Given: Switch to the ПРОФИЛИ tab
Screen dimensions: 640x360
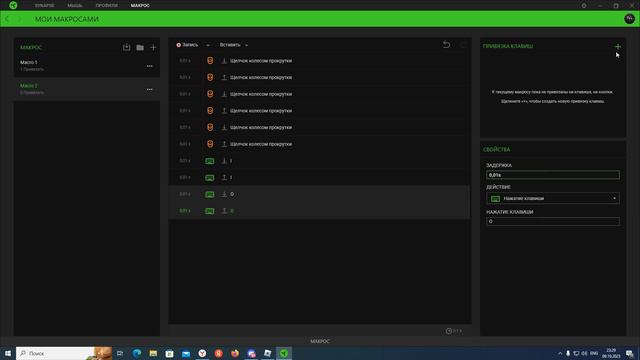Looking at the screenshot, I should 107,6.
